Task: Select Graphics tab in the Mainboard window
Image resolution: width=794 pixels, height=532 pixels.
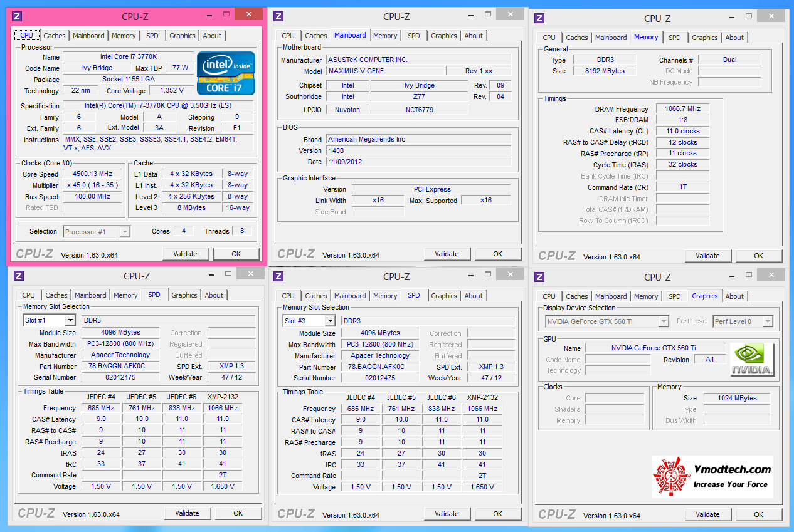Action: point(444,36)
